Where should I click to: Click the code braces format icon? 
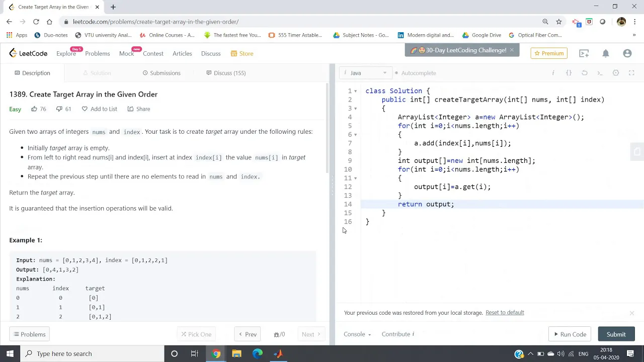[569, 73]
